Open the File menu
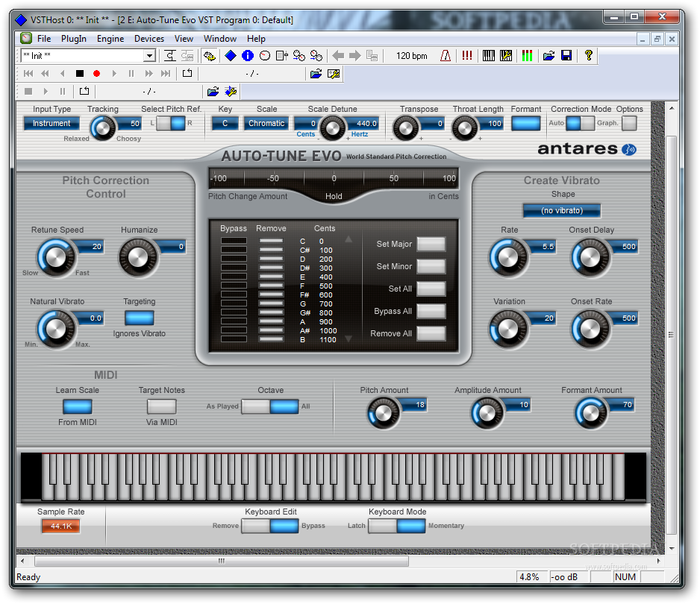Image resolution: width=700 pixels, height=604 pixels. (44, 39)
